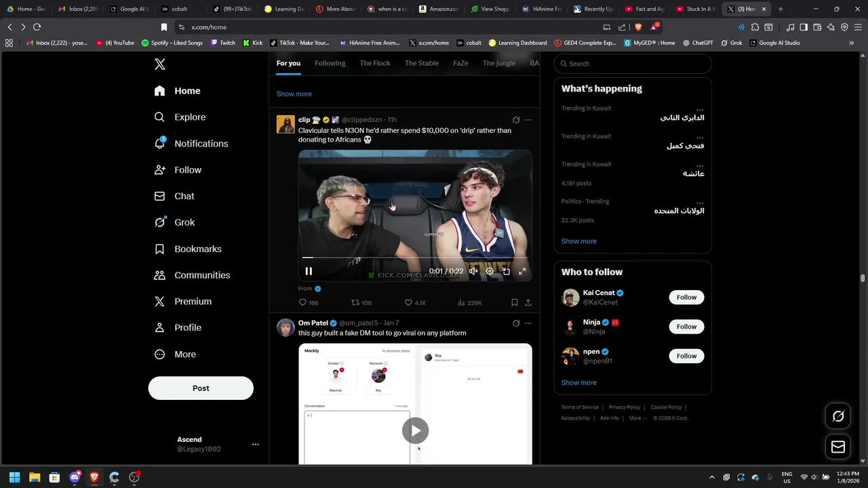Switch to the Following tab
This screenshot has height=488, width=868.
pos(330,63)
